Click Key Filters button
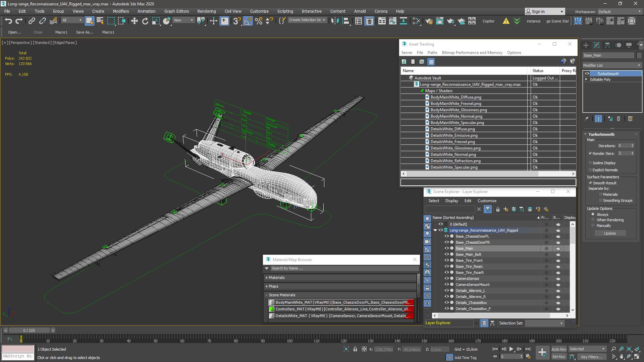644x362 pixels. (592, 357)
